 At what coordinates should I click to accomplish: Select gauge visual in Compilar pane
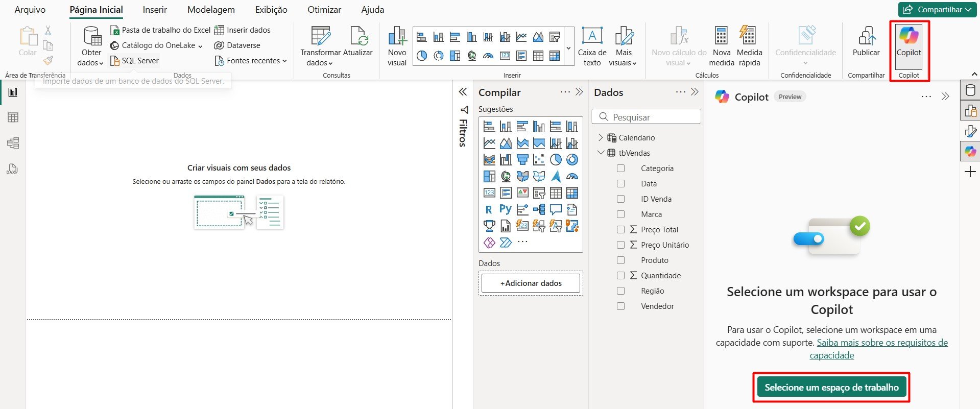(x=572, y=176)
